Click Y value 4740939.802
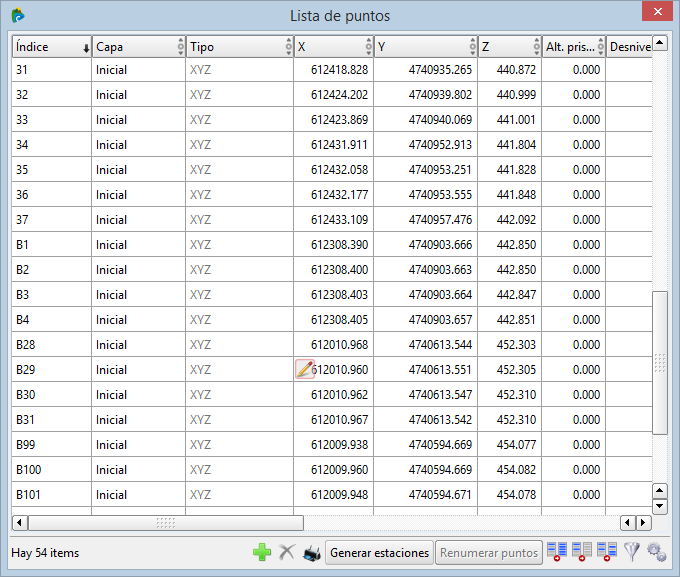The image size is (680, 577). [440, 95]
